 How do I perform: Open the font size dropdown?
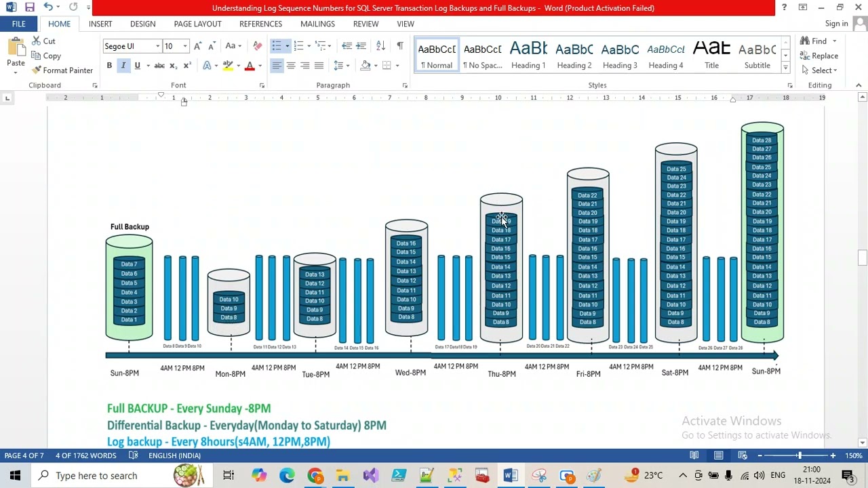(x=184, y=47)
